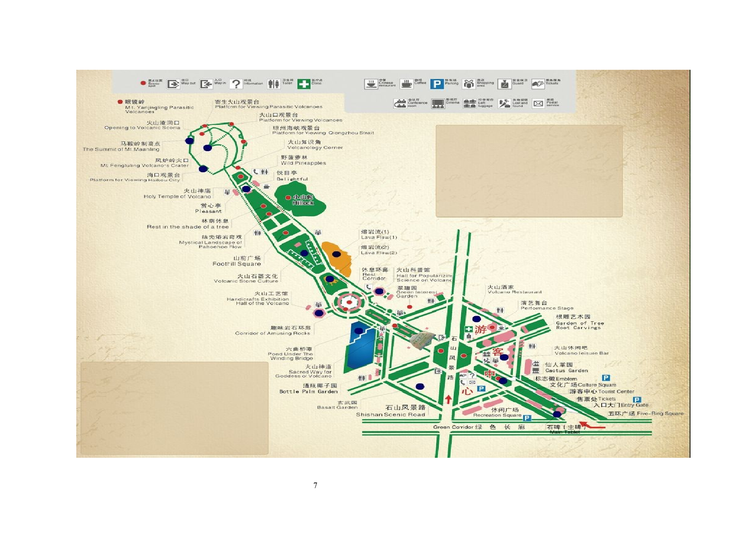Select the Cinema legend icon

click(x=438, y=103)
